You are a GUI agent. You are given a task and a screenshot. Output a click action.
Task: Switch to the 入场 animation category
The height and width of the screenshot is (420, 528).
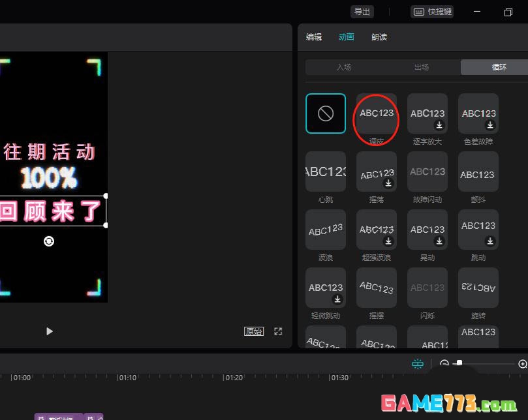coord(346,67)
